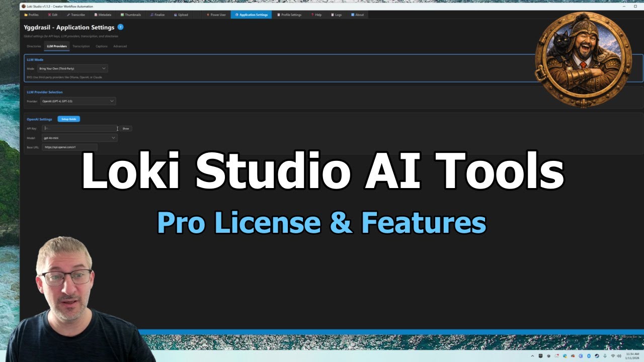View the Logs tab
Image resolution: width=644 pixels, height=362 pixels.
click(x=336, y=15)
